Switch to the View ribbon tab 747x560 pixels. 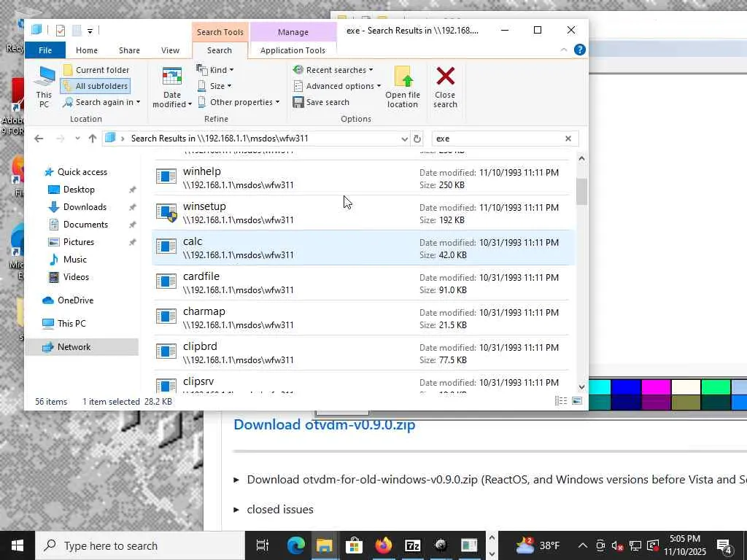pyautogui.click(x=170, y=50)
